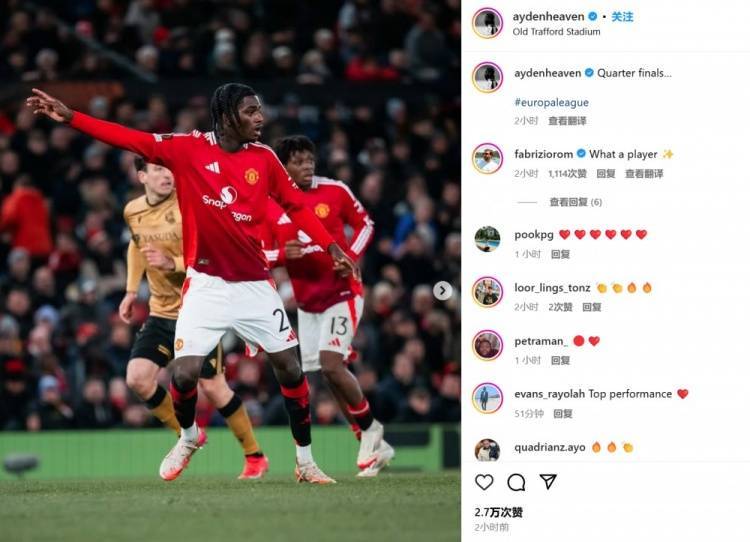The width and height of the screenshot is (750, 542).
Task: Open comment bubble icon below comments
Action: point(516,482)
